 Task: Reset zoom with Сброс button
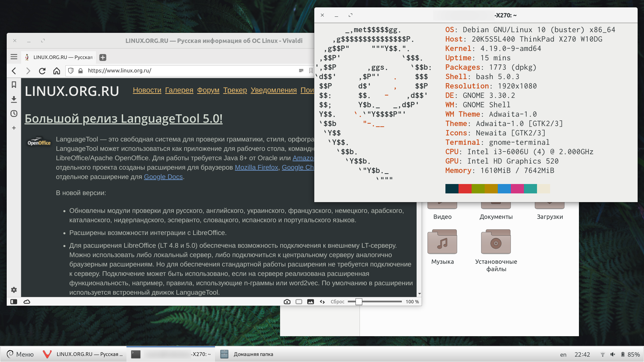(x=337, y=302)
